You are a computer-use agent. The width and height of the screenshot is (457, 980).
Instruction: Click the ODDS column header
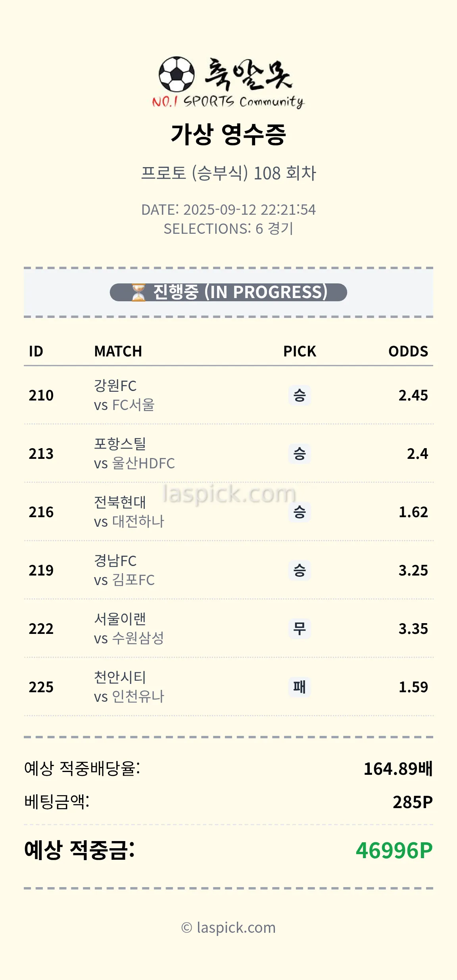(x=408, y=351)
